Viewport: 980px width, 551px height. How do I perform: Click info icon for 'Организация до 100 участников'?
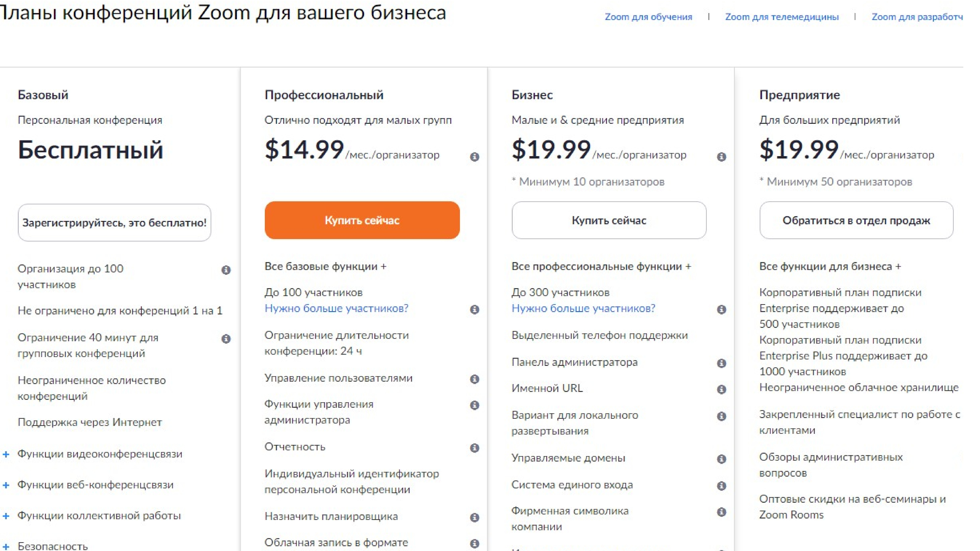point(226,270)
